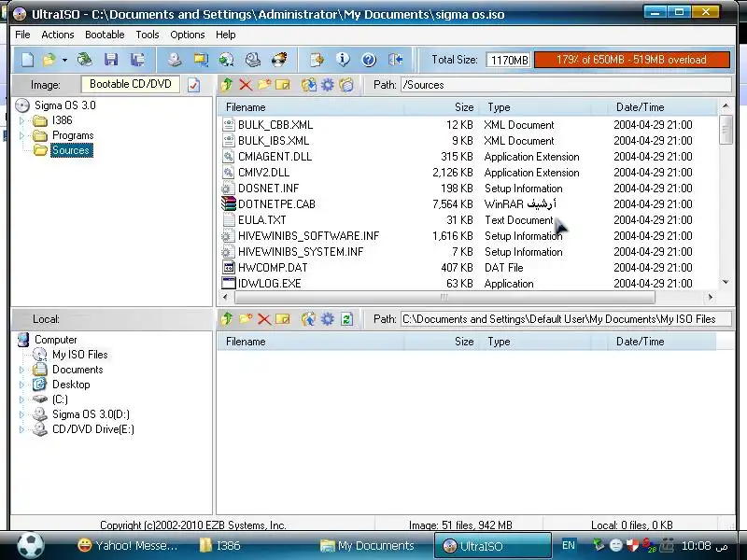This screenshot has height=560, width=747.
Task: Open the Help menu
Action: coord(225,35)
